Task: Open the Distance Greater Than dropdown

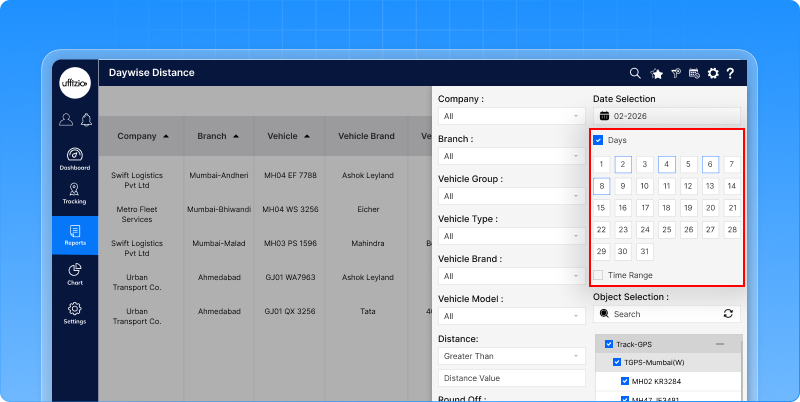Action: [x=511, y=356]
